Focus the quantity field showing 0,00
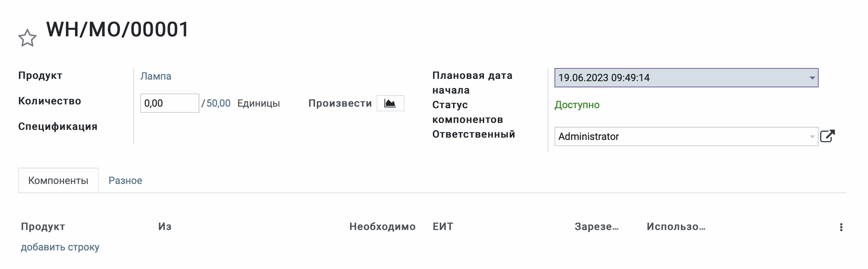The image size is (868, 269). click(169, 103)
